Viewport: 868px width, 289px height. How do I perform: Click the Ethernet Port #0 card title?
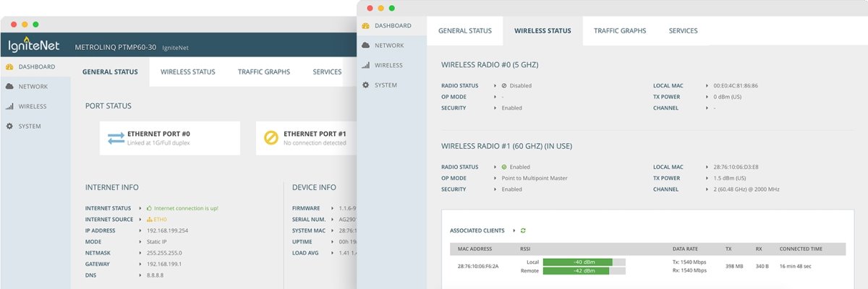(x=158, y=134)
